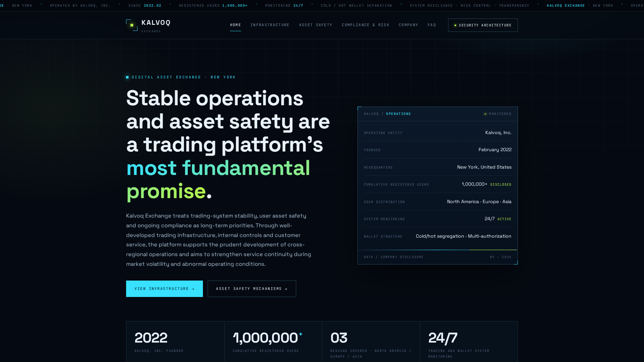This screenshot has width=644, height=362.
Task: Click 'Cold / Hot Wallet Separation' ticker text
Action: [x=356, y=6]
